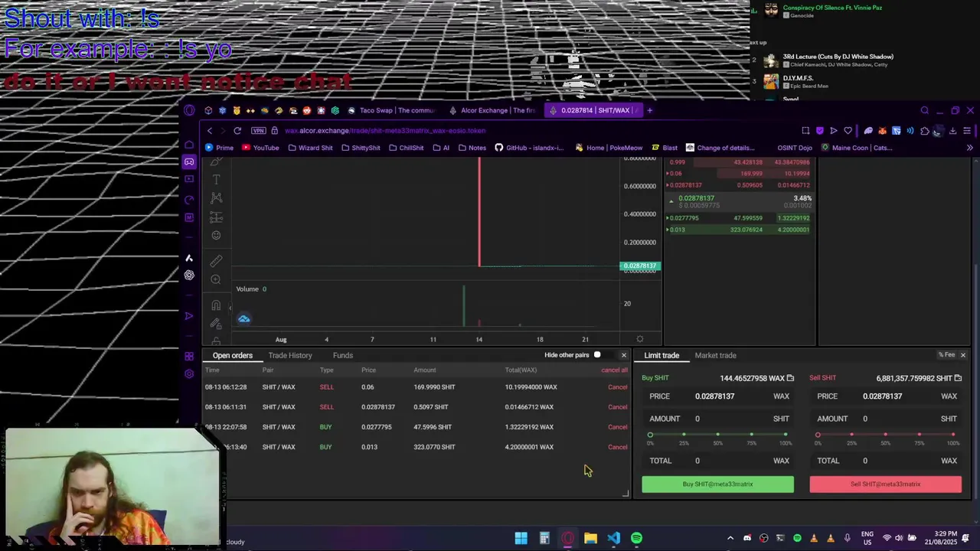Image resolution: width=980 pixels, height=551 pixels.
Task: Open the send/flow arrow in Opera sidebar
Action: [189, 316]
